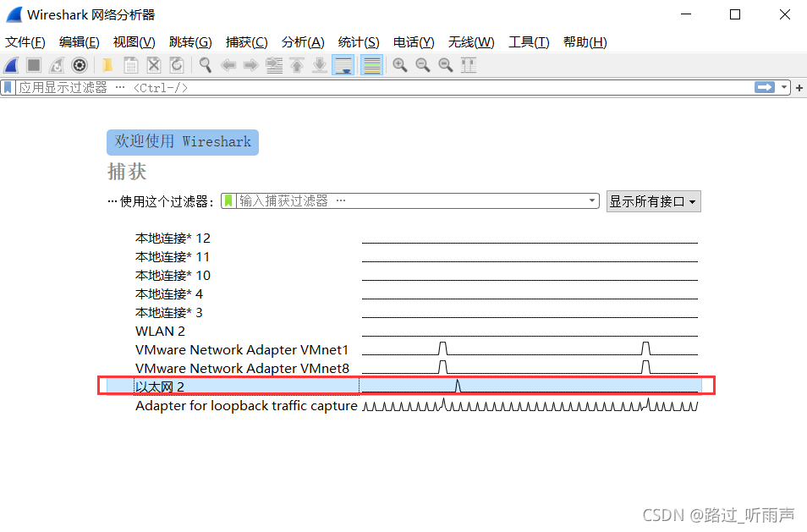Open 编辑(E) menu

80,42
